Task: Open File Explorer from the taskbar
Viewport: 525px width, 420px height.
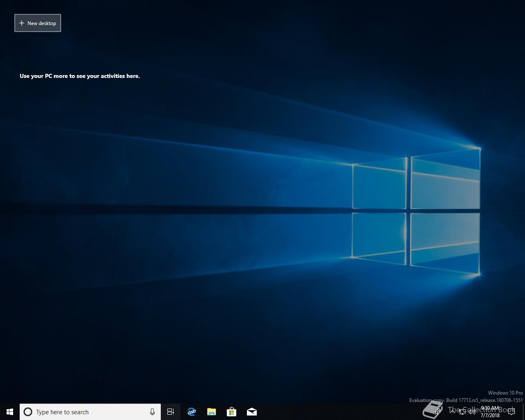Action: coord(211,412)
